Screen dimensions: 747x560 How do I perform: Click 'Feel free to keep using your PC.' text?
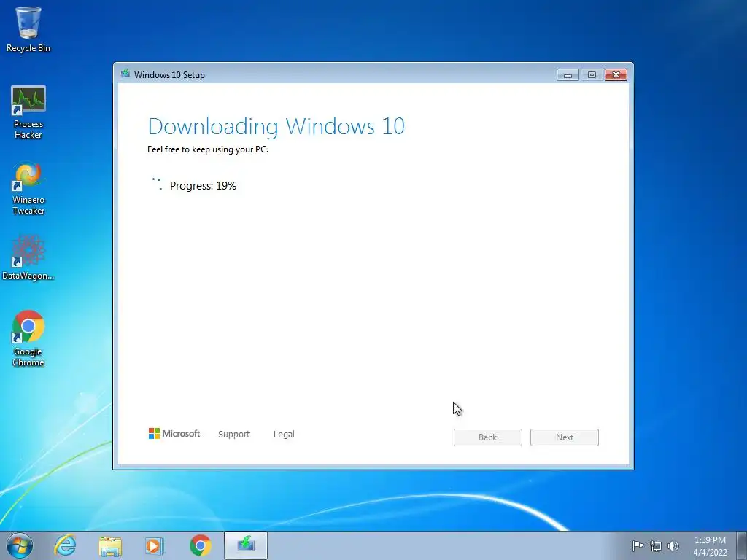coord(208,149)
